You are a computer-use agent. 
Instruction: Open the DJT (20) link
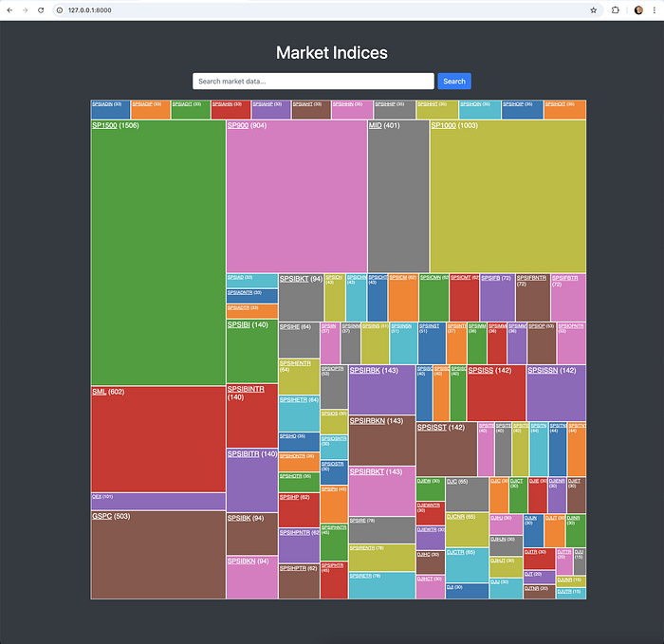(528, 574)
